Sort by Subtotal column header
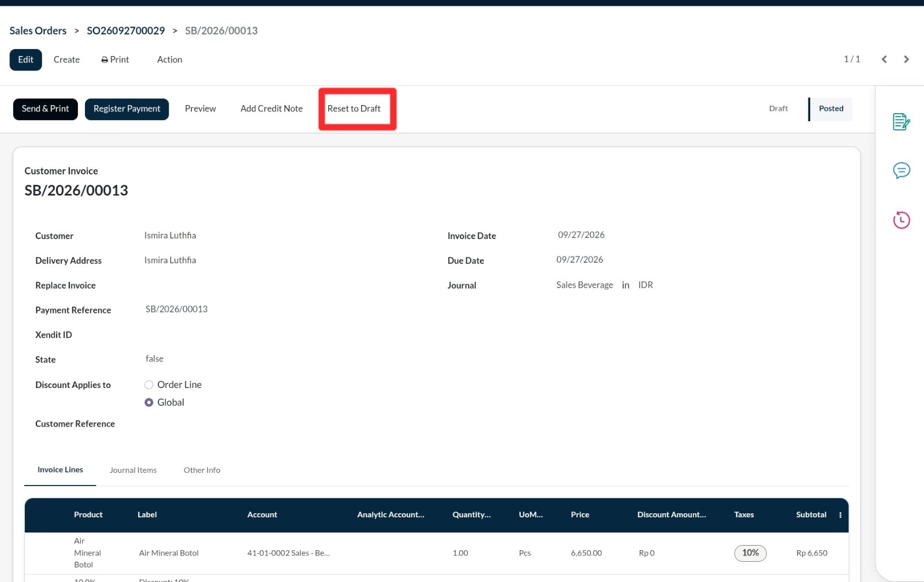 811,515
